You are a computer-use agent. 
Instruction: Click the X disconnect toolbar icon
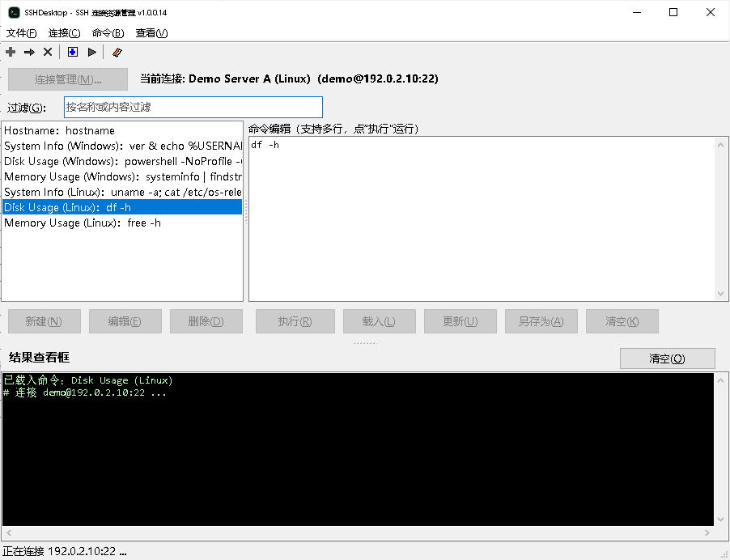coord(48,52)
